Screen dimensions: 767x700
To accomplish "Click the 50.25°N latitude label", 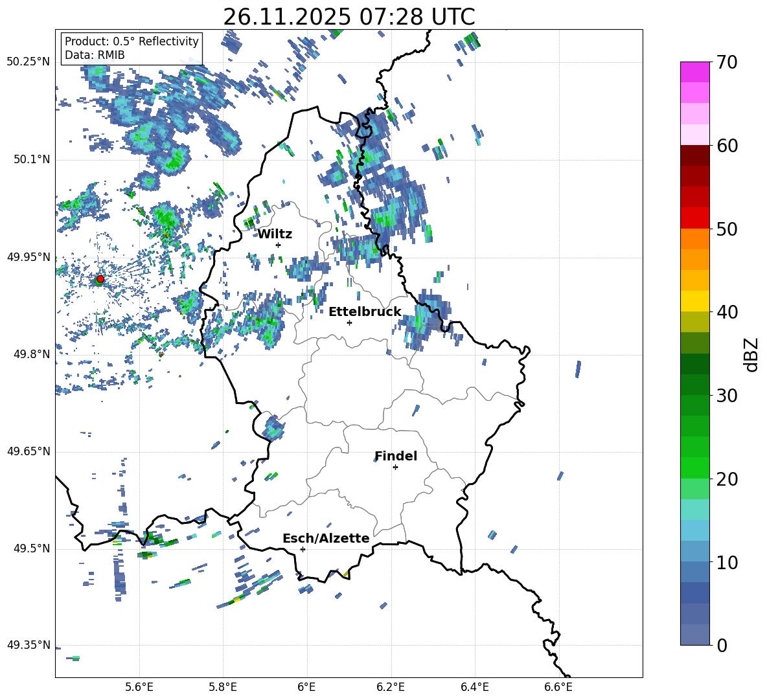I will pos(29,62).
